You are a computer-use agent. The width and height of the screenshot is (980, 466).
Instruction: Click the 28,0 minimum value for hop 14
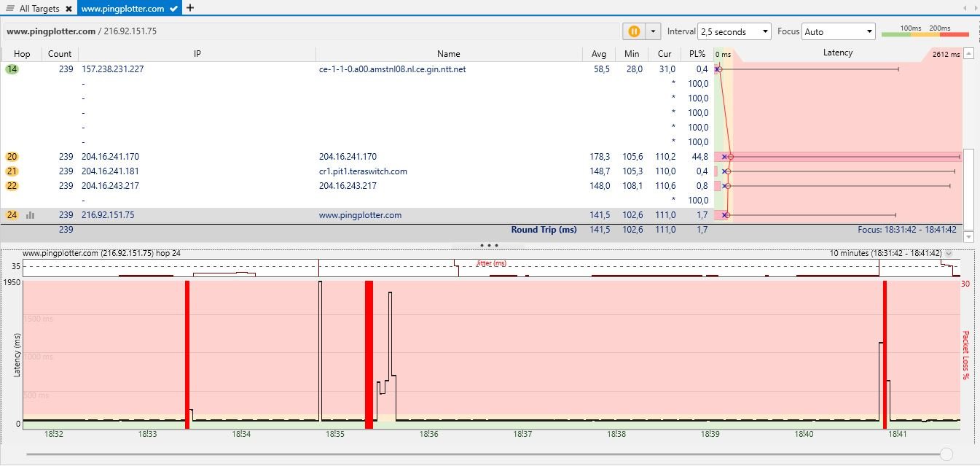tap(635, 69)
